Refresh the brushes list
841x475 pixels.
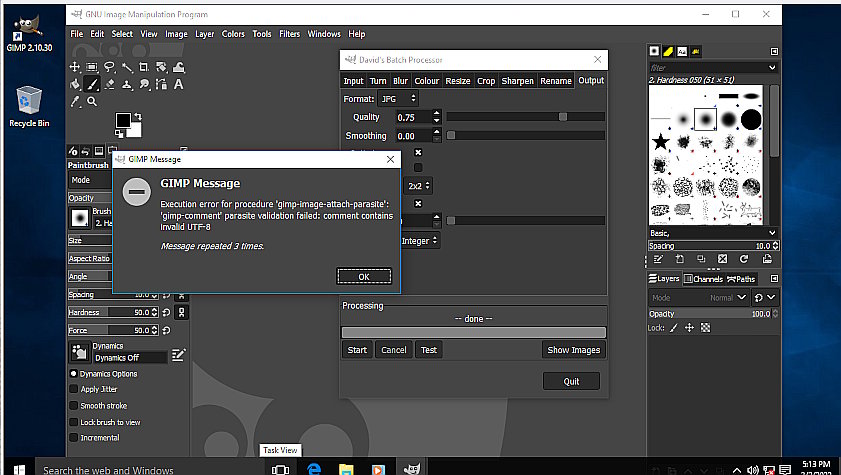pyautogui.click(x=744, y=259)
